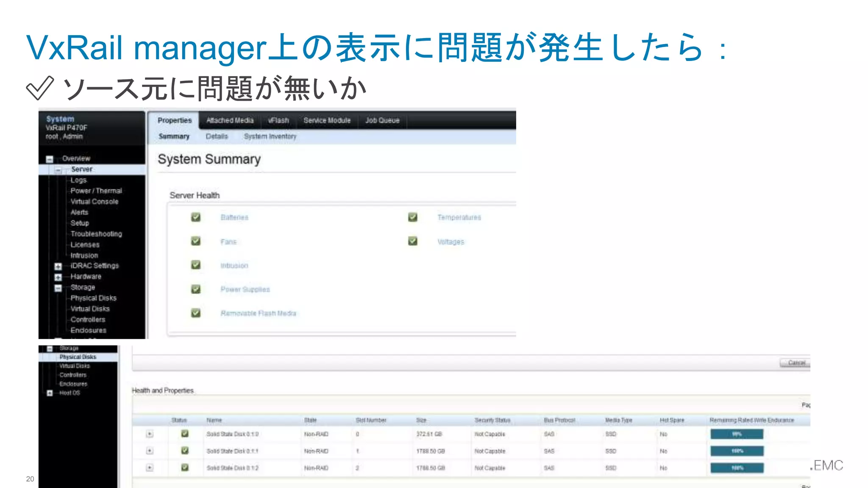Viewport: 868px width, 488px height.
Task: Open Enclosures under upper Storage
Action: (x=88, y=330)
